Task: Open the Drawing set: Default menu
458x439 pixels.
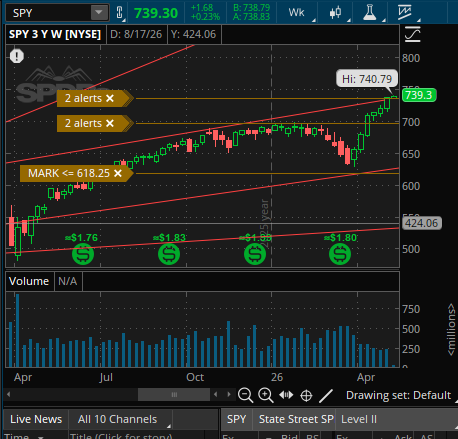Action: coord(398,395)
